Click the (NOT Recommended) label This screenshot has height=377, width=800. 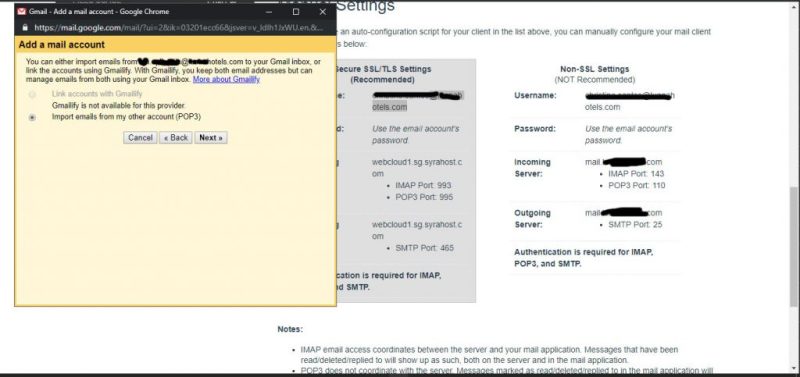click(594, 80)
